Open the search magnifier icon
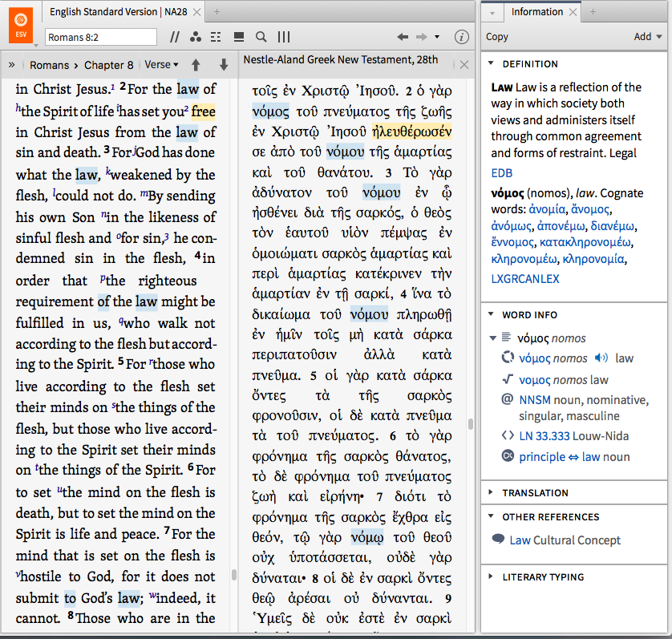The width and height of the screenshot is (672, 639). 261,37
